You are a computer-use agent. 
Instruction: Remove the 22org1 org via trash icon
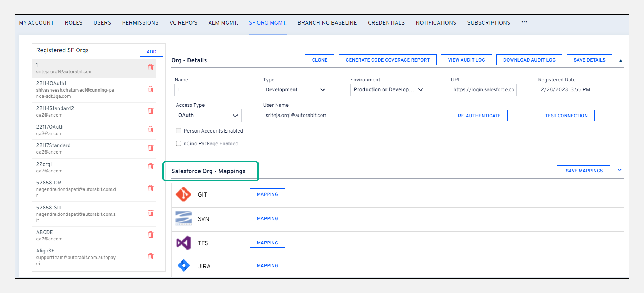pos(150,167)
